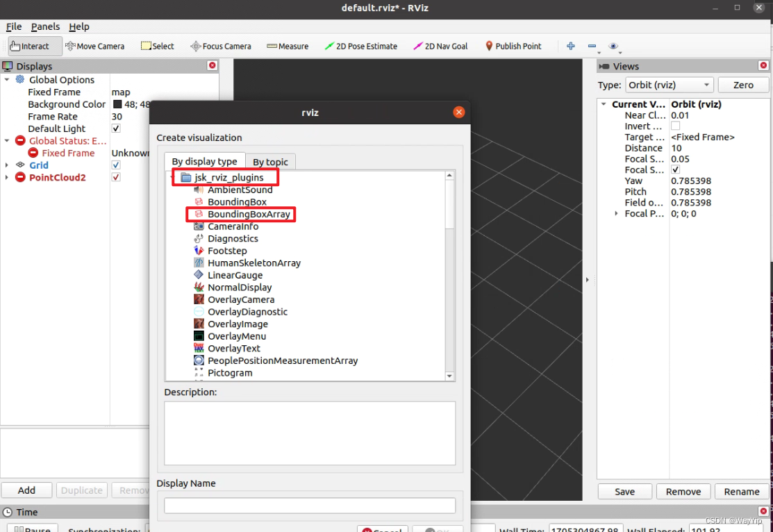773x532 pixels.
Task: Click the Zero button in Views
Action: [743, 84]
